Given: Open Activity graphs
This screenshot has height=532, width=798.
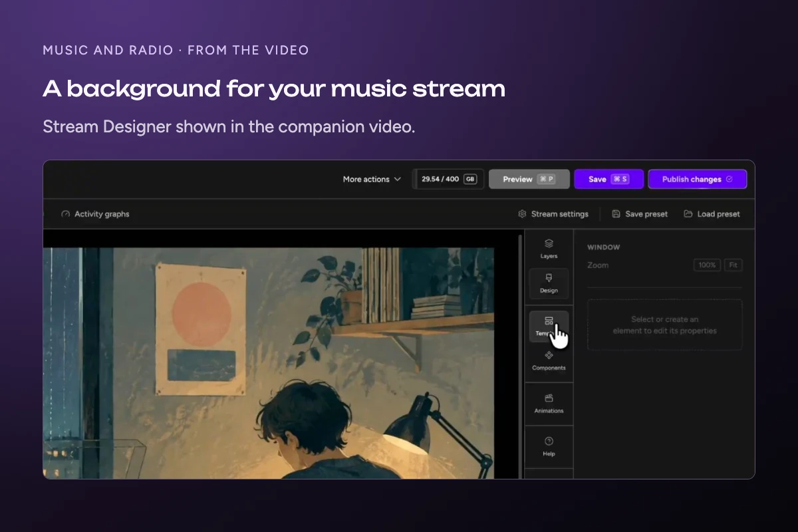Looking at the screenshot, I should [94, 214].
